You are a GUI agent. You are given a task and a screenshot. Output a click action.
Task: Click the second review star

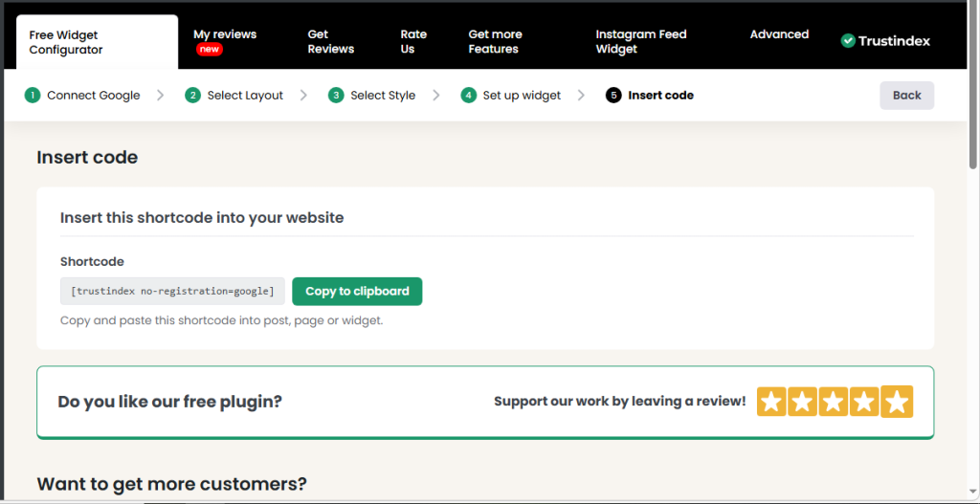[x=802, y=402]
